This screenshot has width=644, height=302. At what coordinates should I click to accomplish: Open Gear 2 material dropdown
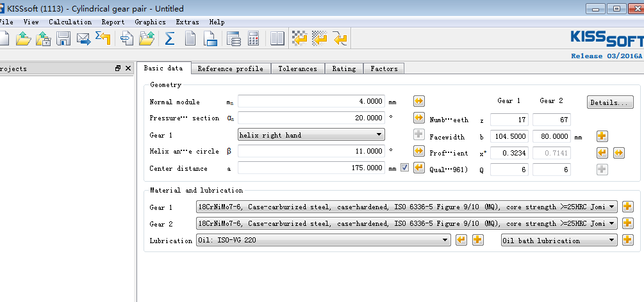(407, 224)
